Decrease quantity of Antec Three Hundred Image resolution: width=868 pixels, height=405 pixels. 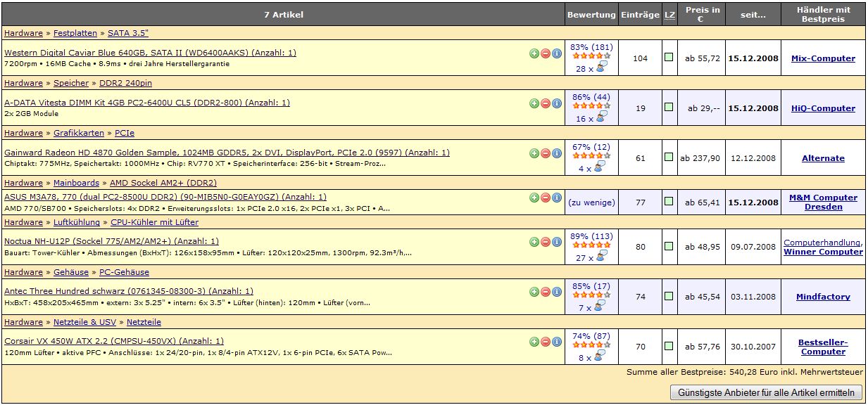546,292
